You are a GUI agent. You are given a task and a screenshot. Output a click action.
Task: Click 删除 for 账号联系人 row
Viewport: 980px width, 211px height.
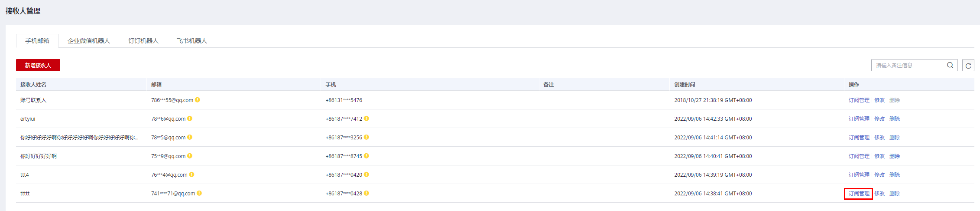(x=895, y=100)
